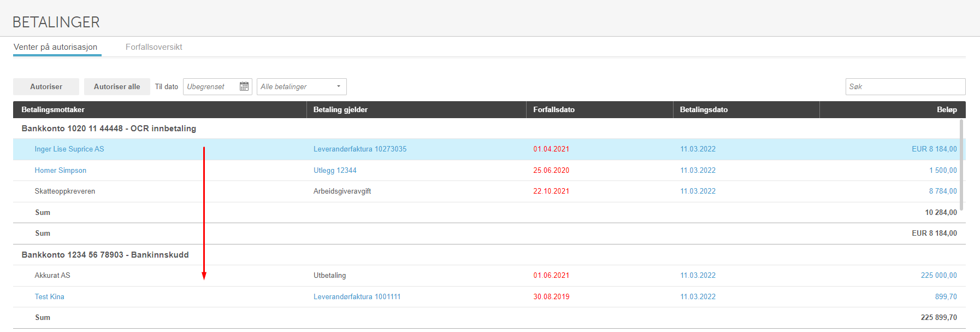Click the Arbeidsgiveravgift cell
Viewport: 980px width, 332px height.
pos(342,191)
